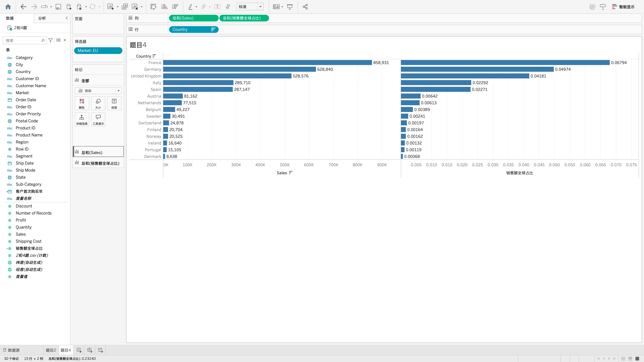Click the add new data source icon

tap(69, 7)
